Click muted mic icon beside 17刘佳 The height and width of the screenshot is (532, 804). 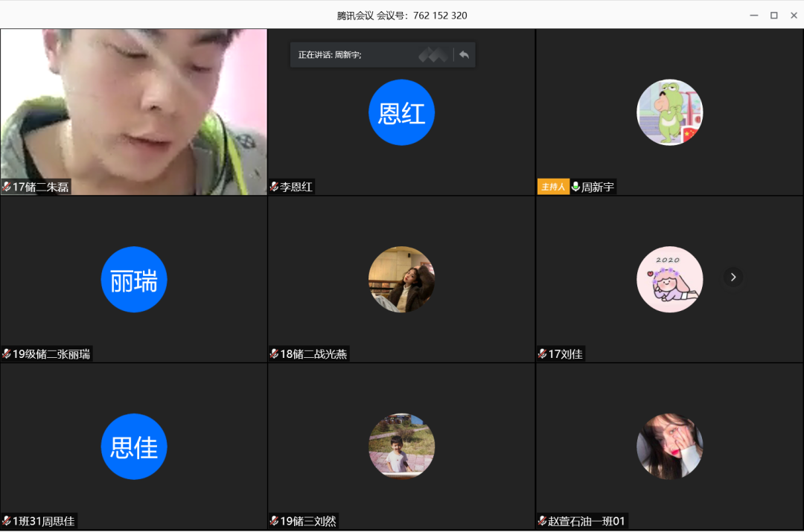pyautogui.click(x=542, y=354)
